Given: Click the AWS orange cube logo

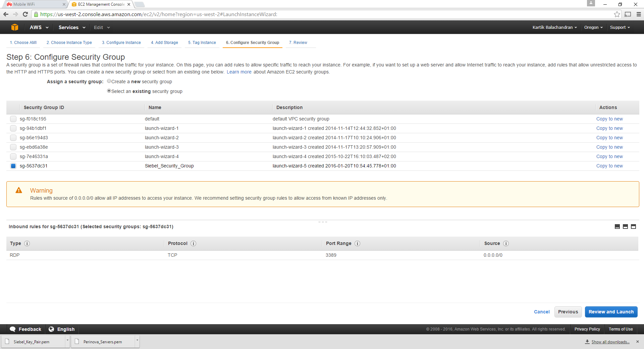Looking at the screenshot, I should point(14,28).
